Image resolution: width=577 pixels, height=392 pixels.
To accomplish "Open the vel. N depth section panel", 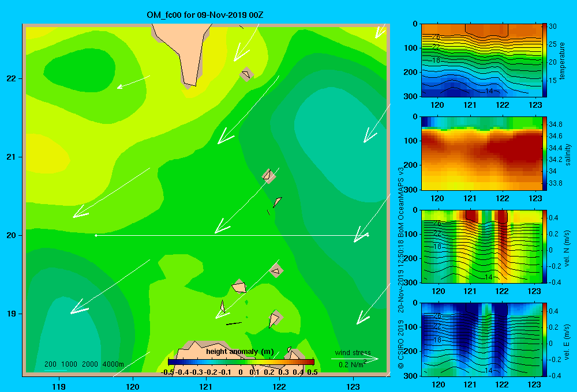I will coord(481,246).
